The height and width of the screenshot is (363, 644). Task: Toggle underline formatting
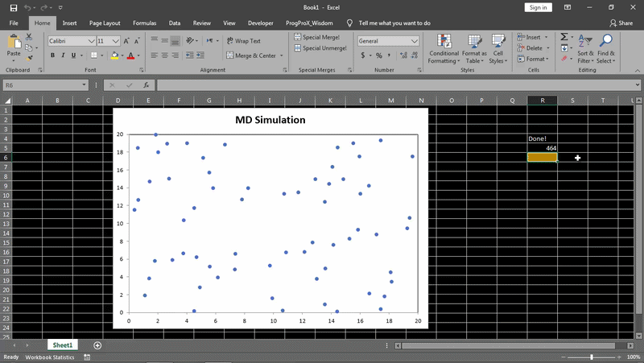click(73, 55)
